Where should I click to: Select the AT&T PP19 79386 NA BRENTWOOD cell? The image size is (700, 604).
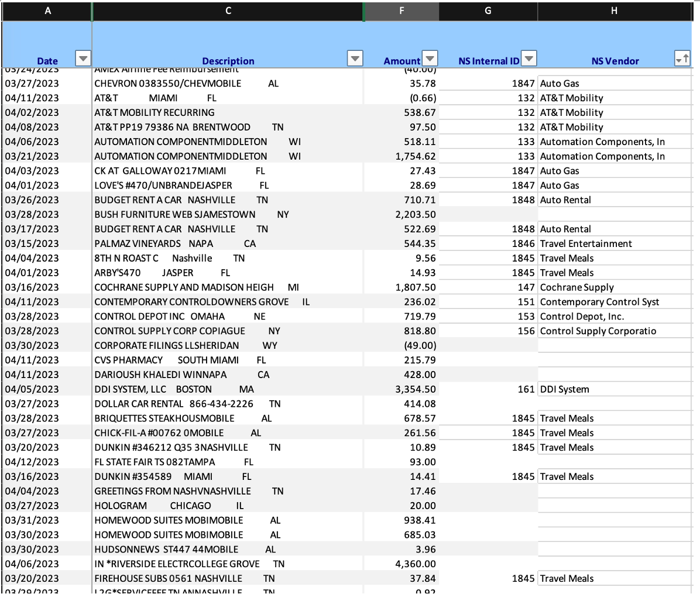pos(228,127)
